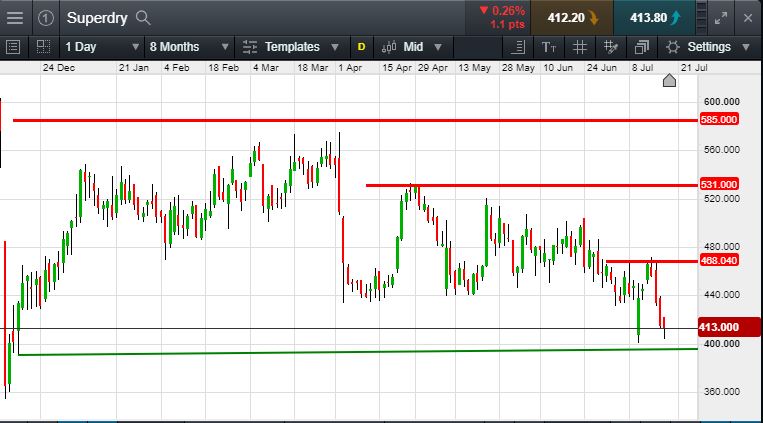Click the 413.000 current price label
Image resolution: width=763 pixels, height=423 pixels.
729,327
